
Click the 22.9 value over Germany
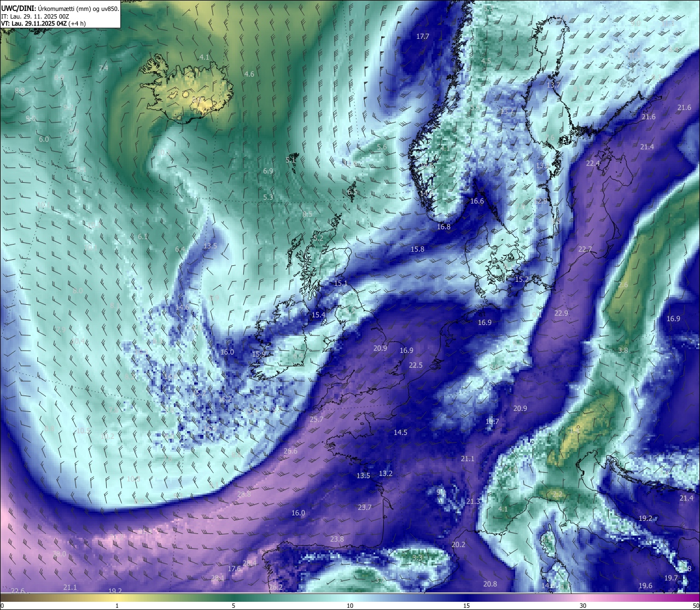561,313
